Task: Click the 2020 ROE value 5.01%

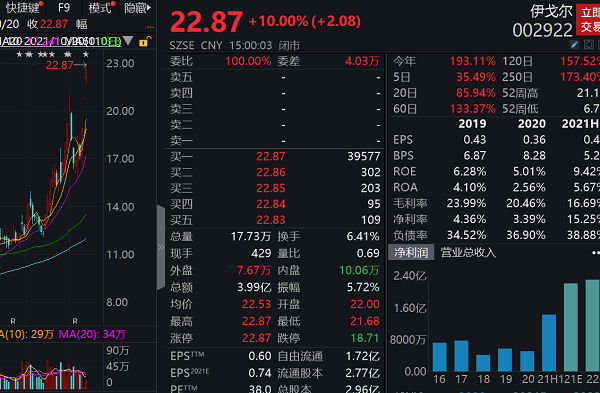Action: click(x=530, y=171)
